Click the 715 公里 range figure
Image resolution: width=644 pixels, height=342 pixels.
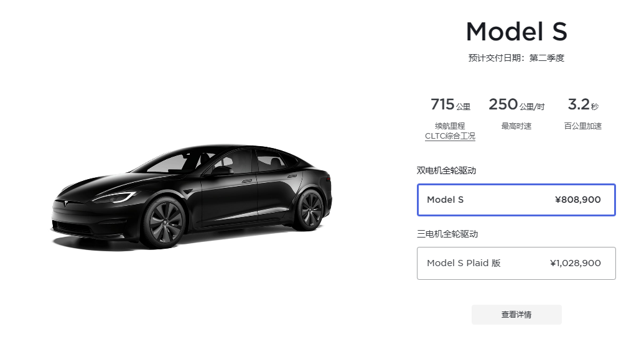point(450,104)
